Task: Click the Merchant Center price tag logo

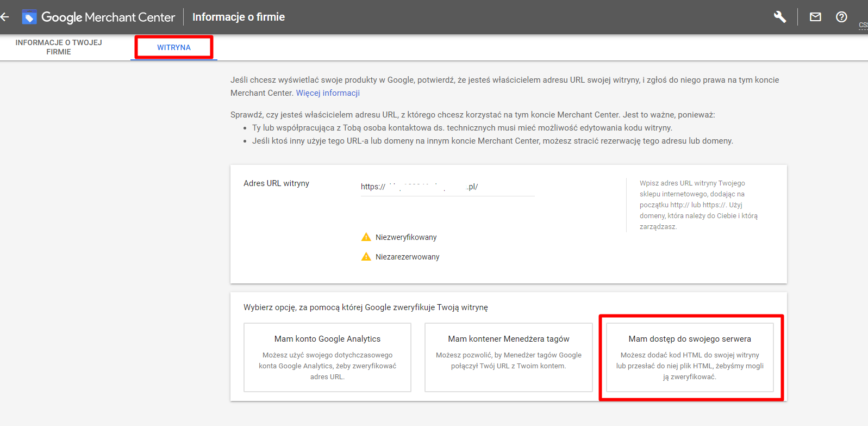Action: click(29, 17)
